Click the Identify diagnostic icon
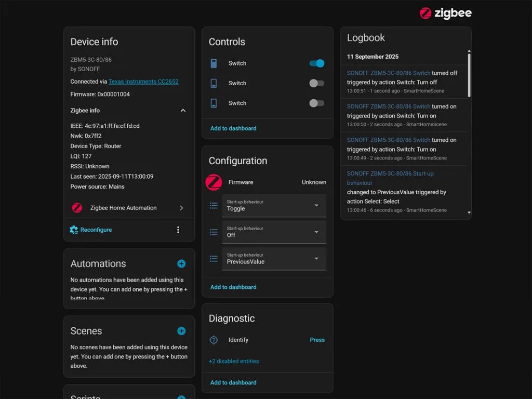Image resolution: width=532 pixels, height=399 pixels. [214, 340]
